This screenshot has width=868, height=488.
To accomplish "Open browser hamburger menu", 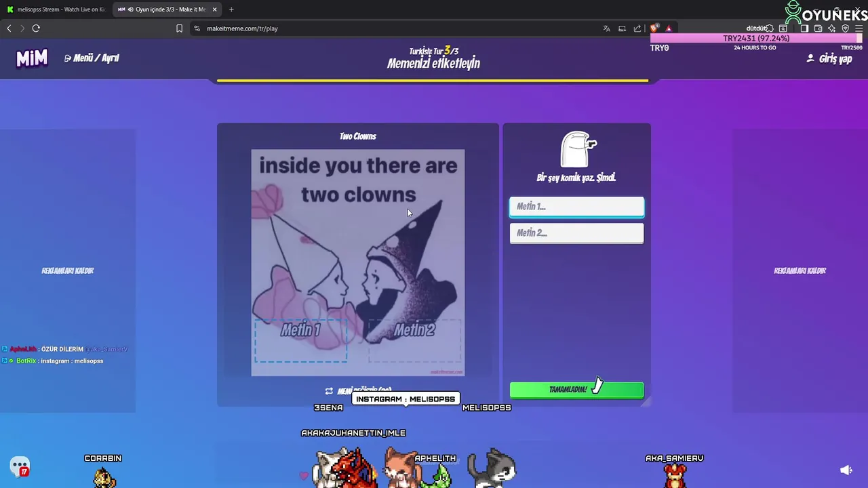I will click(x=859, y=28).
